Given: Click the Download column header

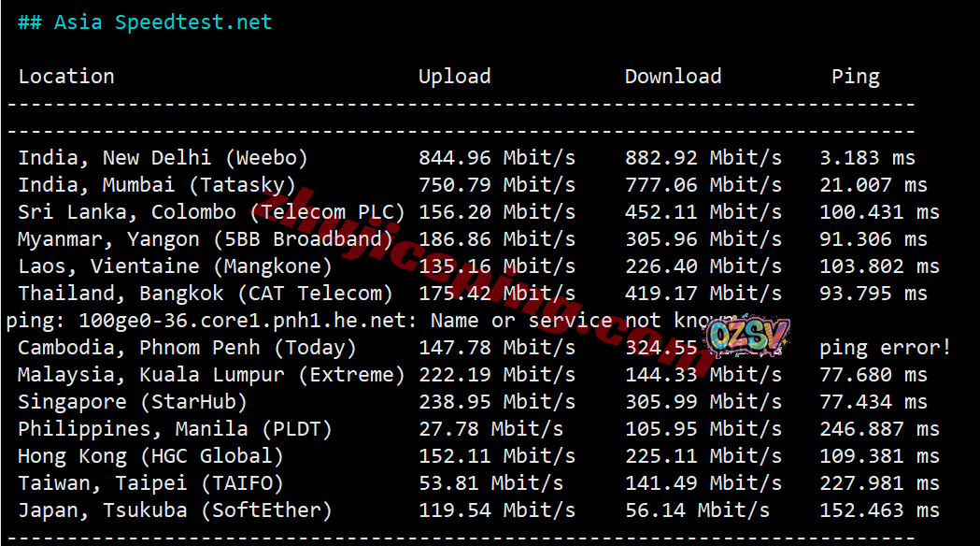Looking at the screenshot, I should 673,77.
